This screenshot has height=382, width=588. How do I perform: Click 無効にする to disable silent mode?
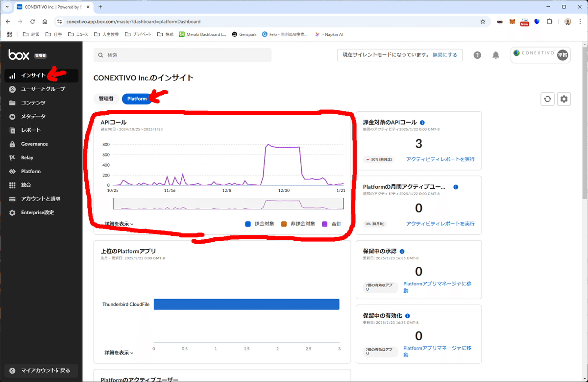pos(443,55)
